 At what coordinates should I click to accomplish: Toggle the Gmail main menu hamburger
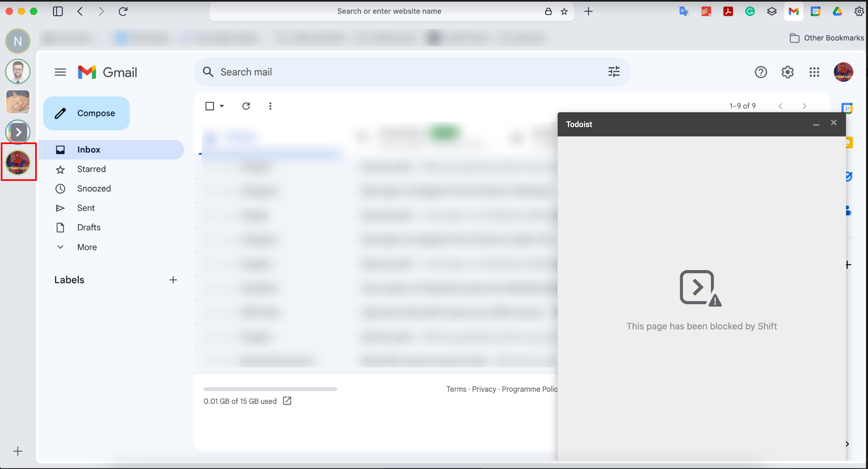click(x=60, y=72)
